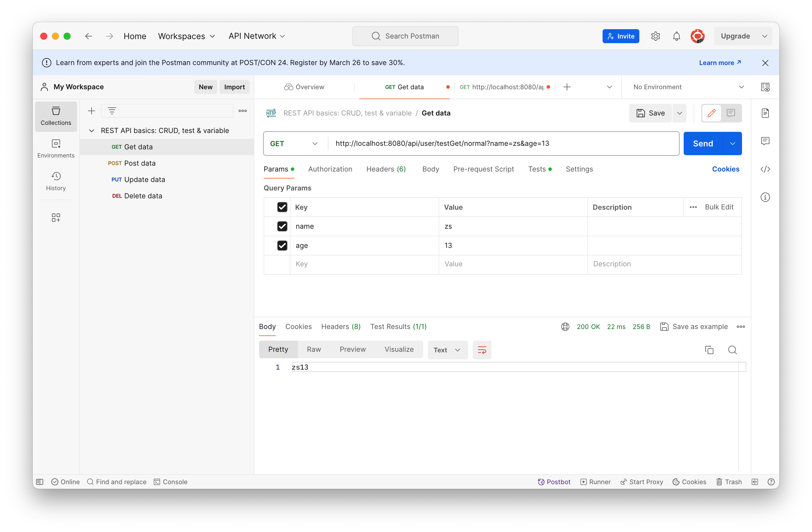
Task: Expand the Save button dropdown arrow
Action: pos(680,113)
